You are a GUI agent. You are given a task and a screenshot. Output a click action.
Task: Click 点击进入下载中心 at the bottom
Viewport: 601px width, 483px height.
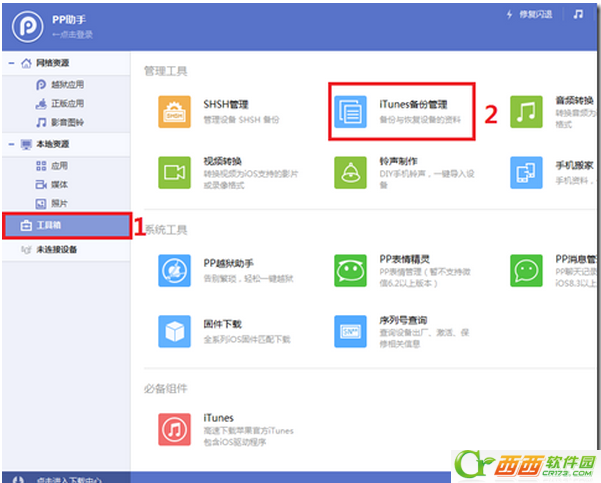(x=69, y=480)
